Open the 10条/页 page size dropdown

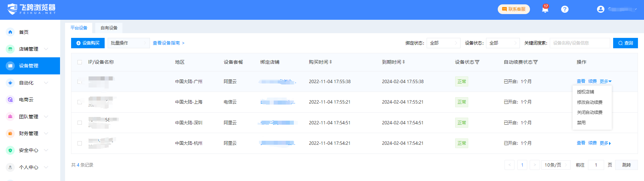pyautogui.click(x=556, y=165)
